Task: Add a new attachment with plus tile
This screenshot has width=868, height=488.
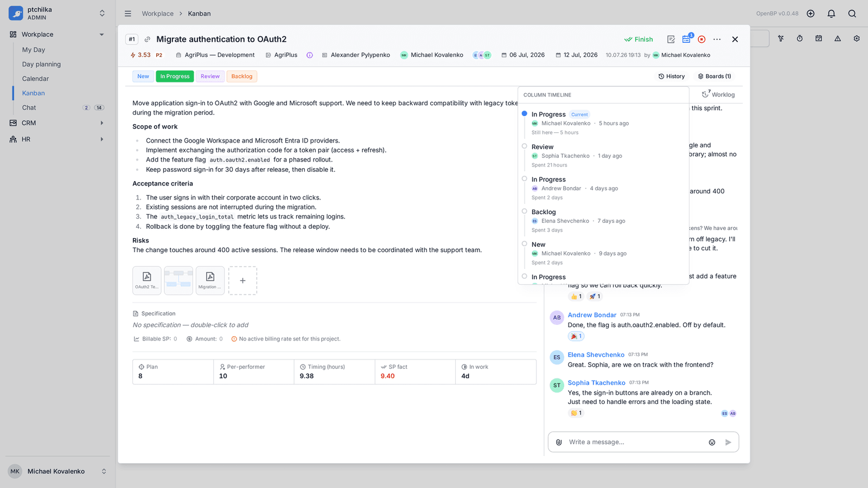Action: [242, 280]
